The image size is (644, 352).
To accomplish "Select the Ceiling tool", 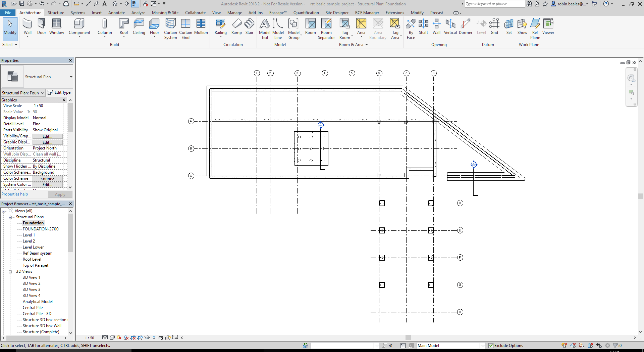I will tap(139, 27).
